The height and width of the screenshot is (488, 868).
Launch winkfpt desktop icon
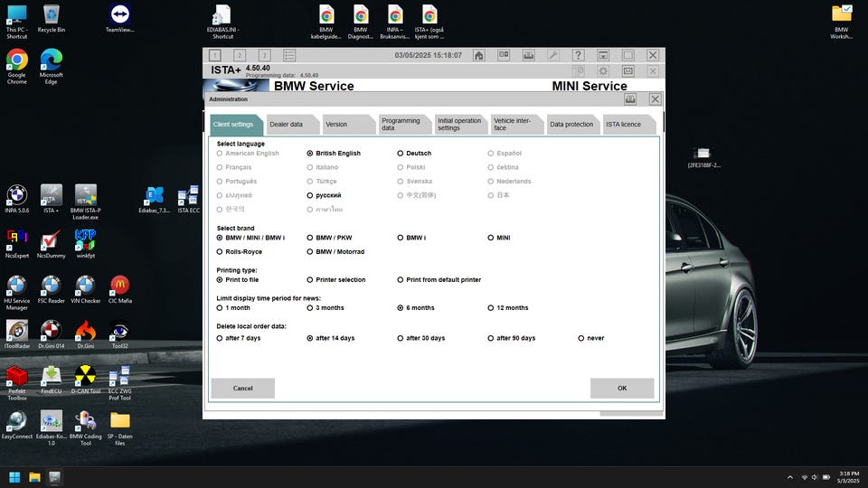(x=85, y=244)
